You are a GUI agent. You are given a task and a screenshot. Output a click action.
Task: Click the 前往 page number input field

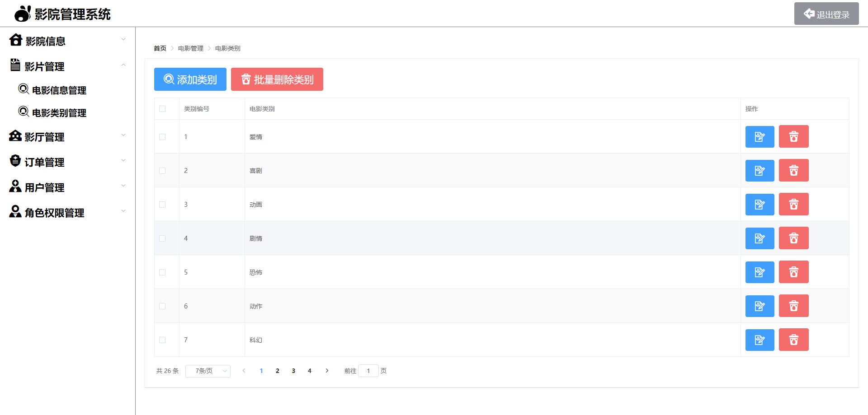[368, 371]
